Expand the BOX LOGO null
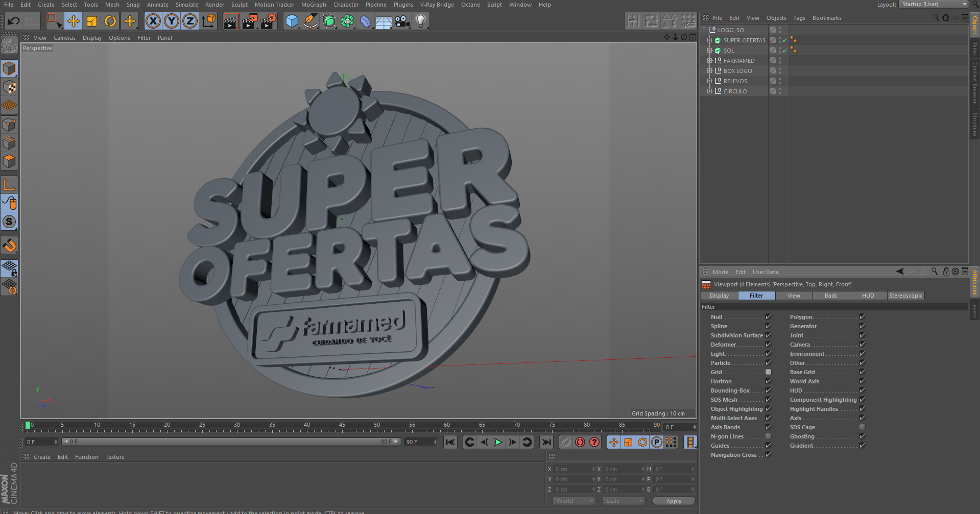This screenshot has width=980, height=514. (709, 71)
